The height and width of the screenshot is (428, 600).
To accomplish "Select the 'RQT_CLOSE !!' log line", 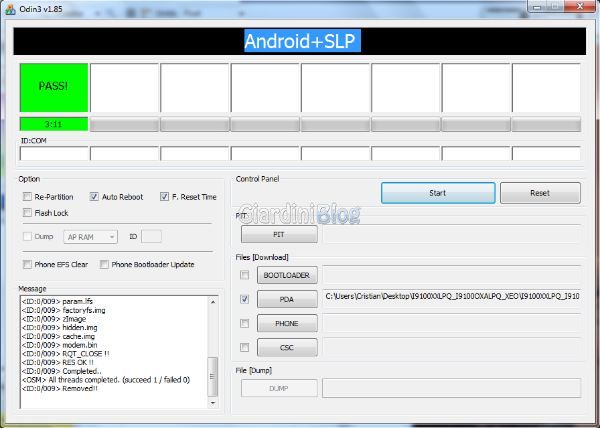I will tap(65, 354).
